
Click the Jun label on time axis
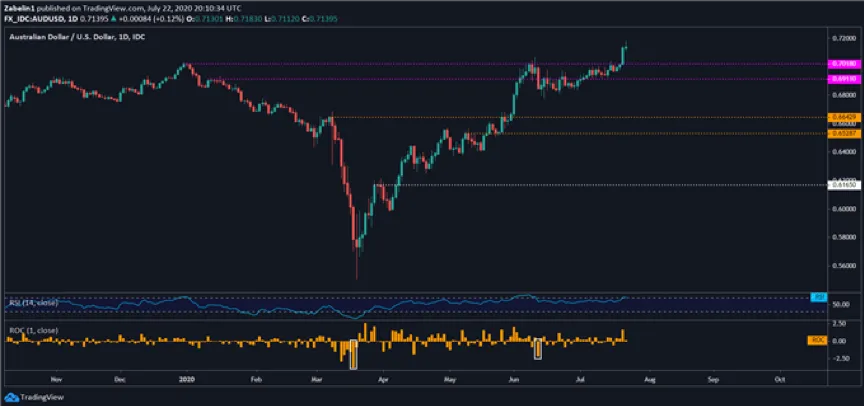click(514, 379)
